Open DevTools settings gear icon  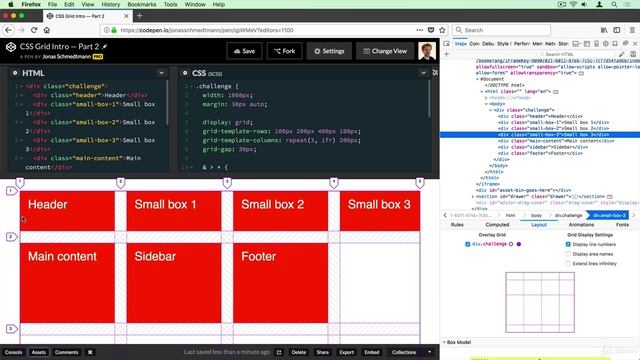pyautogui.click(x=606, y=43)
